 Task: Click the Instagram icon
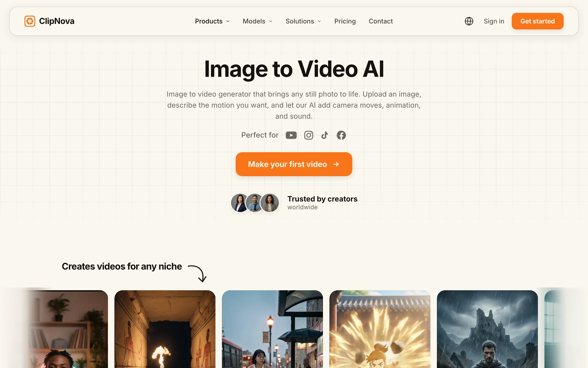pos(308,135)
